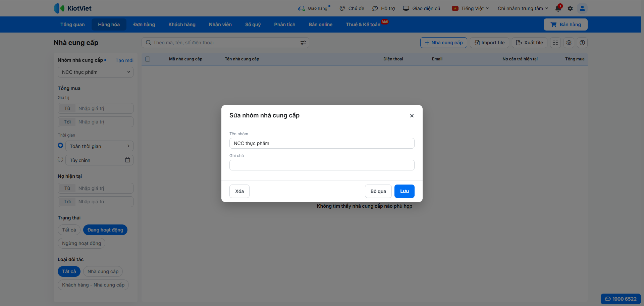The image size is (644, 306).
Task: Filter status by Ngừng hoạt động
Action: pos(82,243)
